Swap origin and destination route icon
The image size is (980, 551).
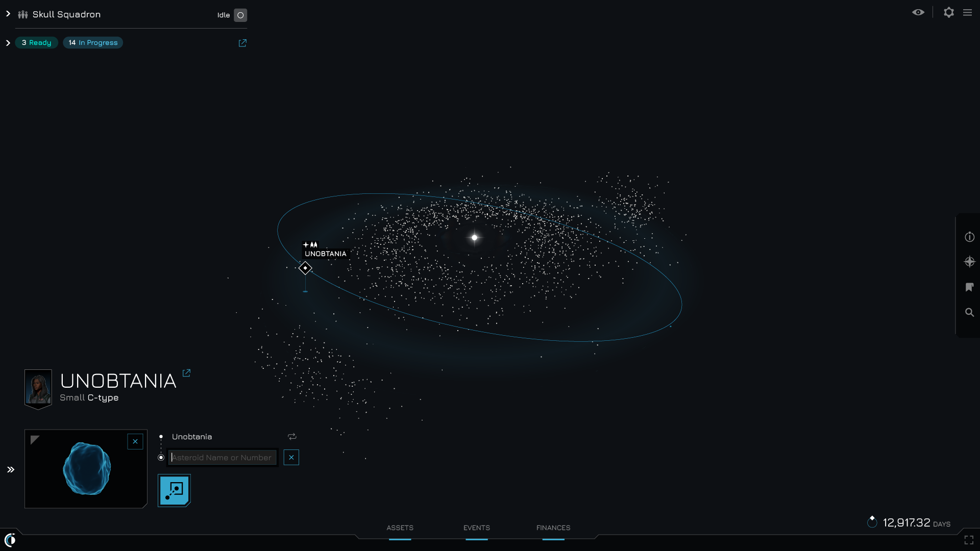tap(292, 437)
